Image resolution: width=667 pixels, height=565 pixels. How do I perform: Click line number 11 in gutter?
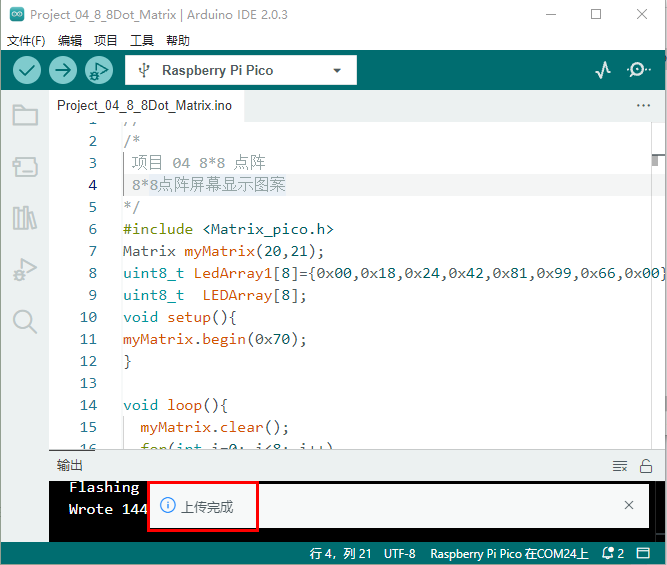click(88, 339)
